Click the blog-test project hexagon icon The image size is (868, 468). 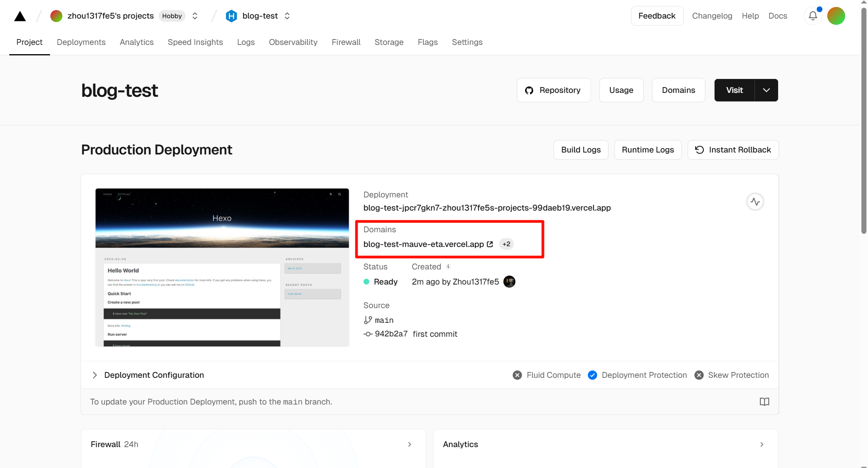pos(231,16)
